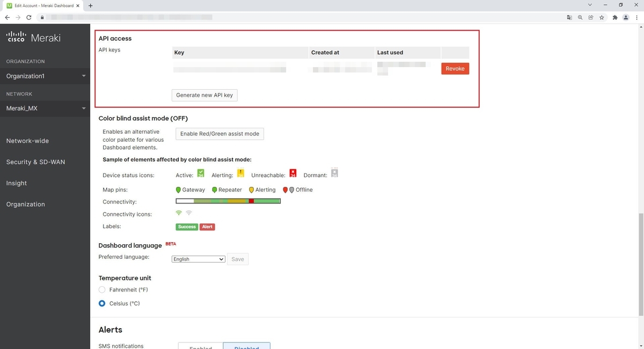This screenshot has height=349, width=644.
Task: Click the gray Dormant status icon
Action: tap(334, 173)
